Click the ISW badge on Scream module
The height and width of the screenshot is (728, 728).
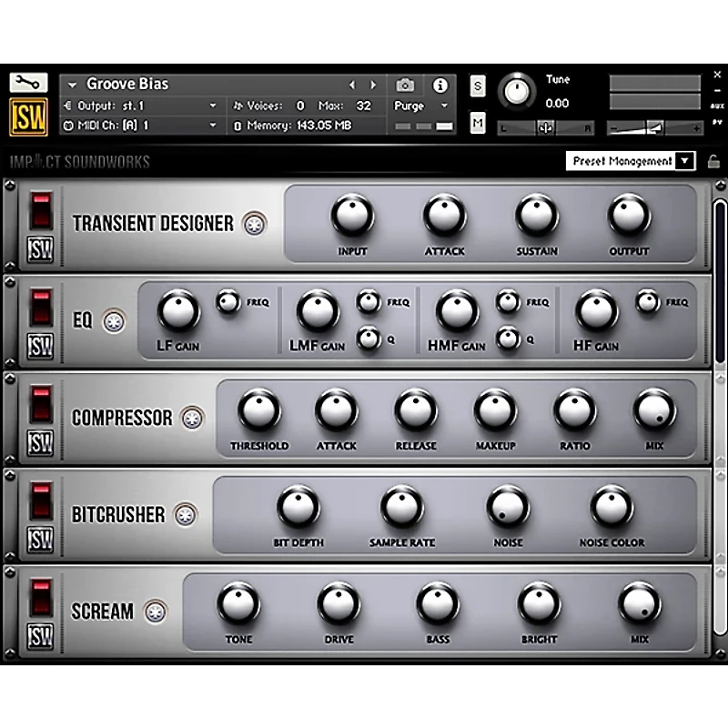click(x=40, y=636)
